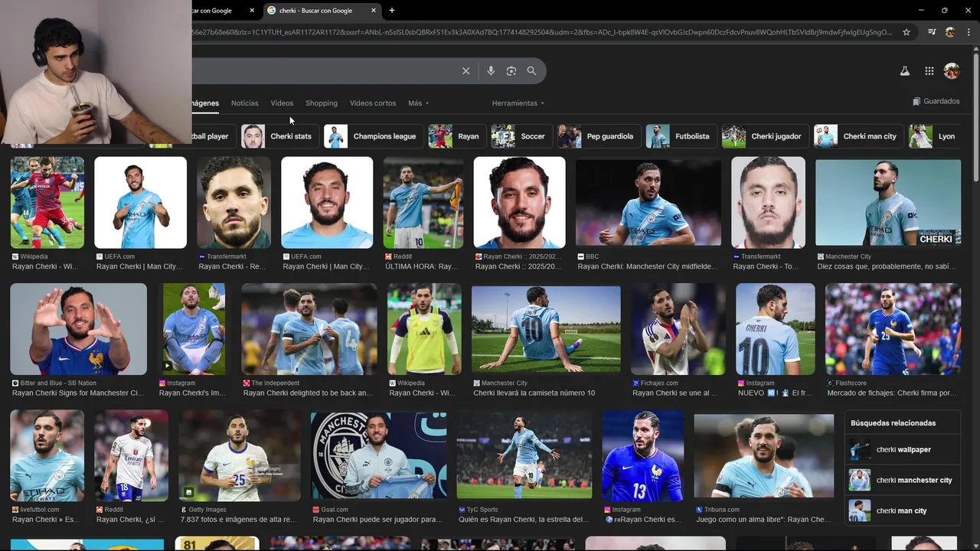Select the Imágenes tab
980x551 pixels.
tap(205, 103)
